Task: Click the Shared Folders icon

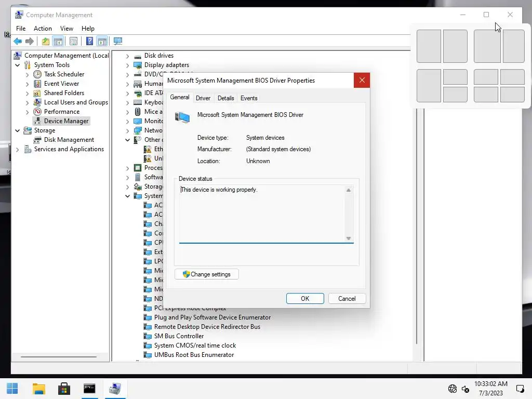Action: (37, 93)
